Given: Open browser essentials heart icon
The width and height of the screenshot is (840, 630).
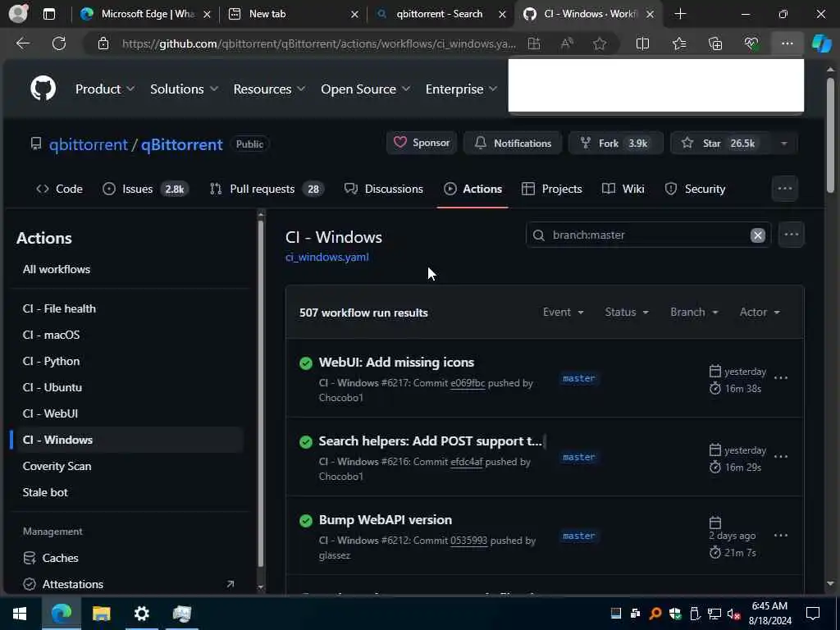Looking at the screenshot, I should [x=751, y=43].
